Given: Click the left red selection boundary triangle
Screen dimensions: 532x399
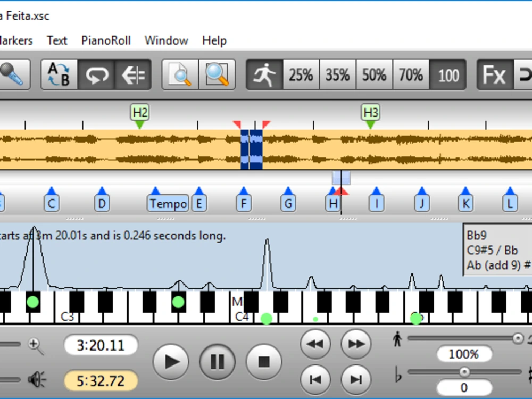Looking at the screenshot, I should click(x=237, y=124).
